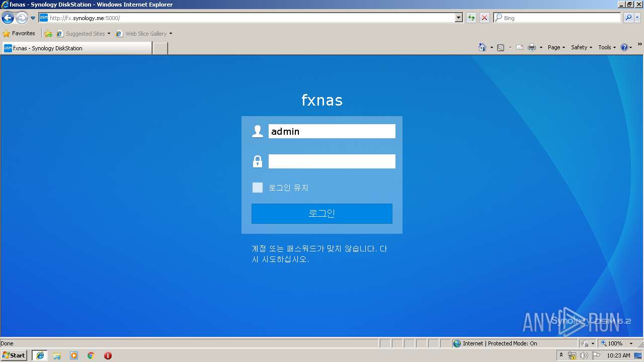Viewport: 644px width, 362px height.
Task: Click the Search magnifier button
Action: click(628, 18)
